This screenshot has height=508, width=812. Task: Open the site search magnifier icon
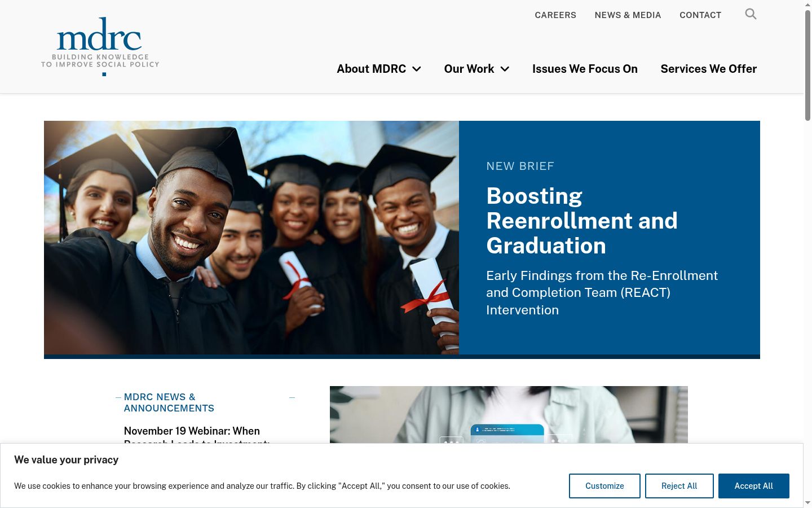pos(751,14)
